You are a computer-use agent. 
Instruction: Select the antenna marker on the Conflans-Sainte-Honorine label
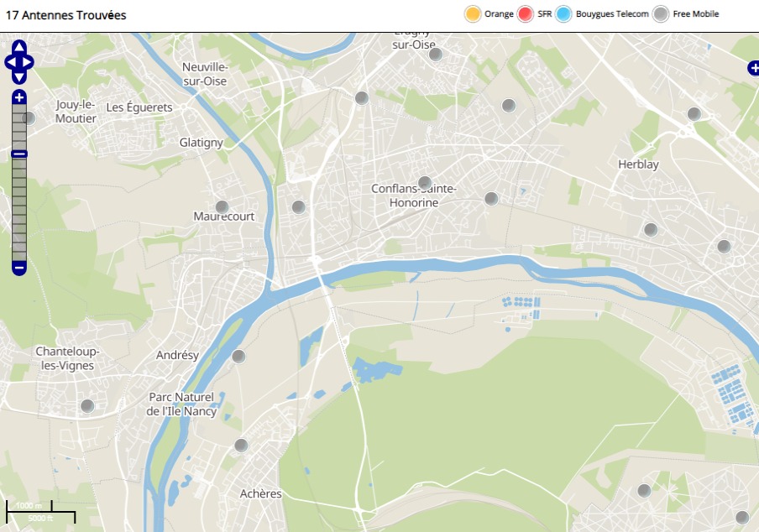tap(425, 182)
